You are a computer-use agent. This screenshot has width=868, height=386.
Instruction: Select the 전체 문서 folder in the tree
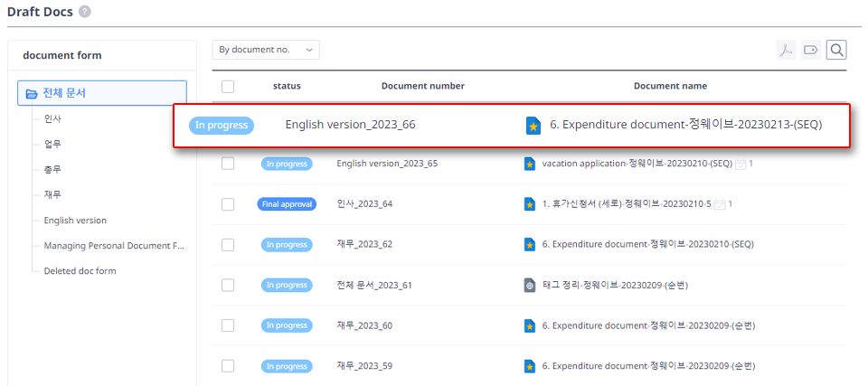[102, 93]
